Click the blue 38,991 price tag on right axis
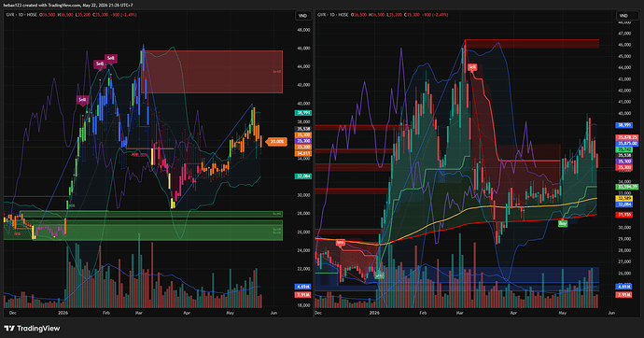 [x=624, y=125]
